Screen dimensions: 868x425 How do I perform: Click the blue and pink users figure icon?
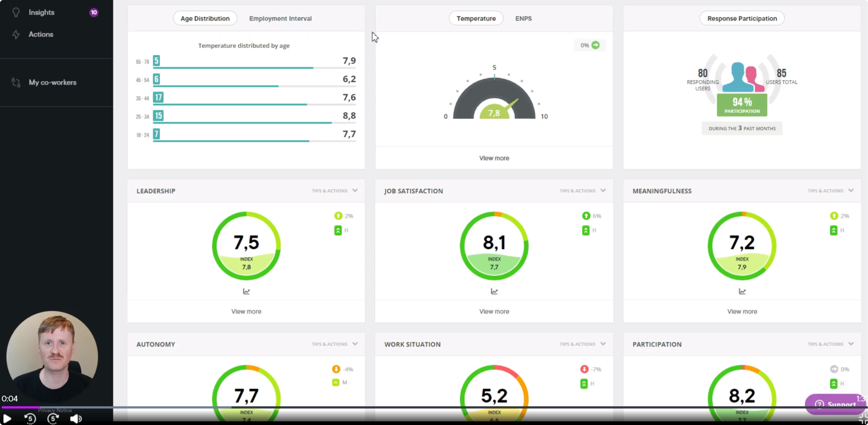(743, 77)
